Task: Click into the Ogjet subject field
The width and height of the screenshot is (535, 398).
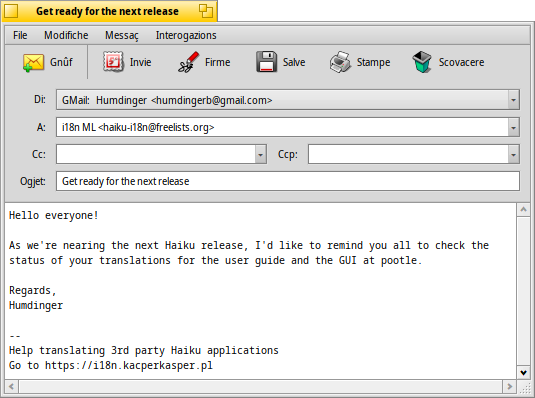Action: pos(288,181)
